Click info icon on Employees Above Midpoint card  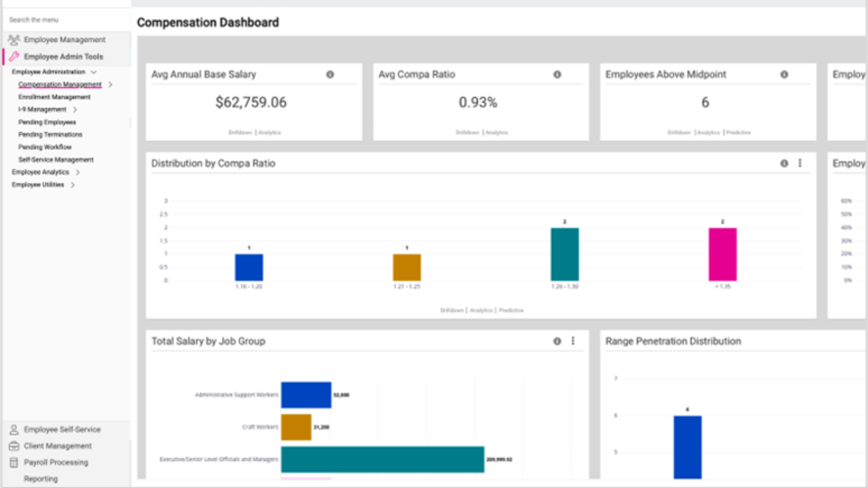point(785,75)
